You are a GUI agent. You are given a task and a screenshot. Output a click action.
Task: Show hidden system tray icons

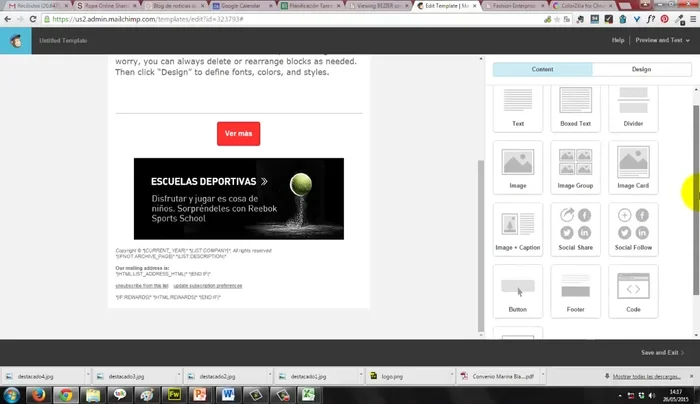(620, 396)
